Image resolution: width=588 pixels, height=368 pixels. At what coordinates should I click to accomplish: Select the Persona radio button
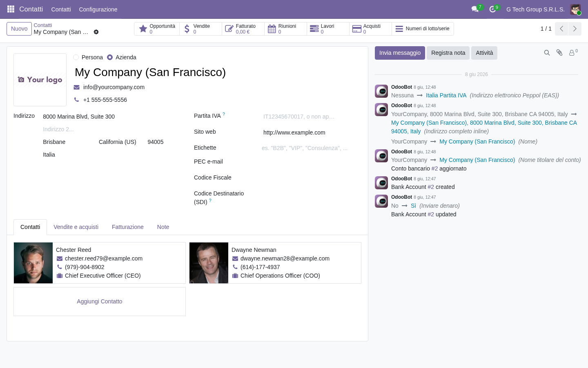(76, 57)
